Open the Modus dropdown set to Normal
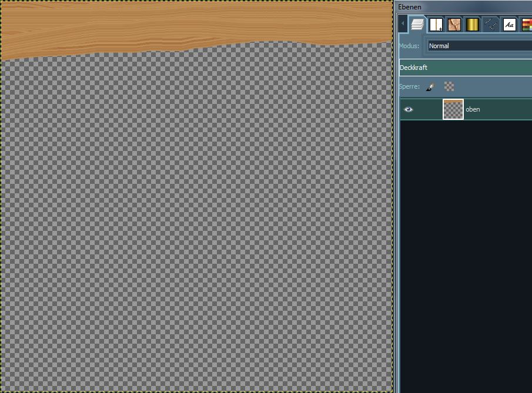Image resolution: width=532 pixels, height=393 pixels. click(x=479, y=46)
